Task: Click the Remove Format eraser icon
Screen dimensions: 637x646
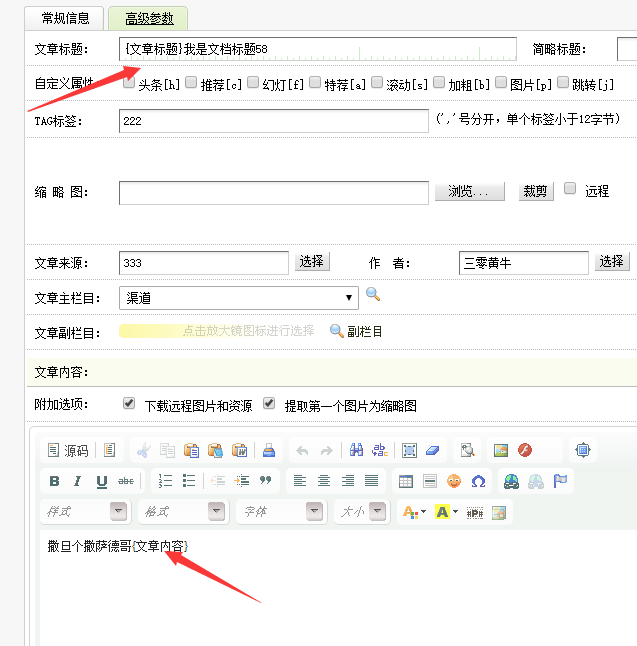Action: 433,450
